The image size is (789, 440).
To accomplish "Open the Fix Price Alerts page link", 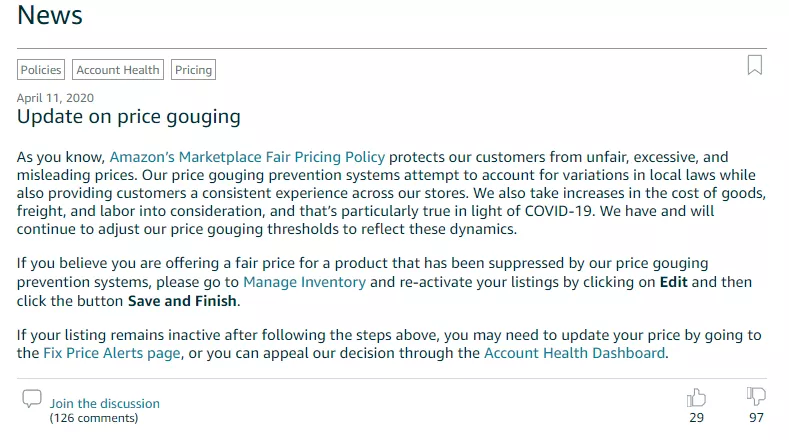I will 112,353.
